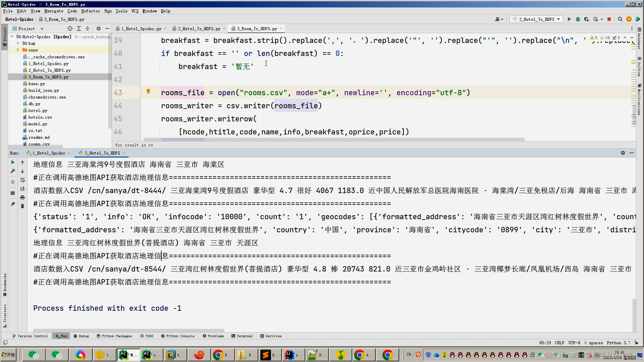644x362 pixels.
Task: Open the Project view mode dropdown
Action: click(x=42, y=28)
